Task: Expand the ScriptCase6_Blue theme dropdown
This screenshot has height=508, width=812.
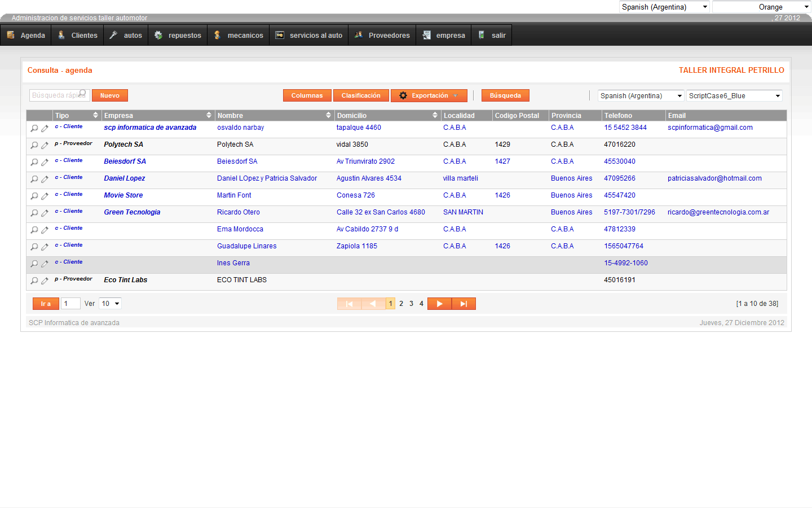Action: point(734,96)
